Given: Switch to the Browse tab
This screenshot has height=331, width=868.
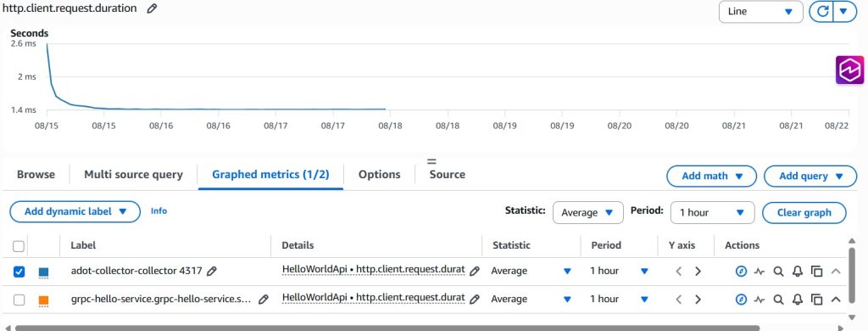Looking at the screenshot, I should click(36, 175).
